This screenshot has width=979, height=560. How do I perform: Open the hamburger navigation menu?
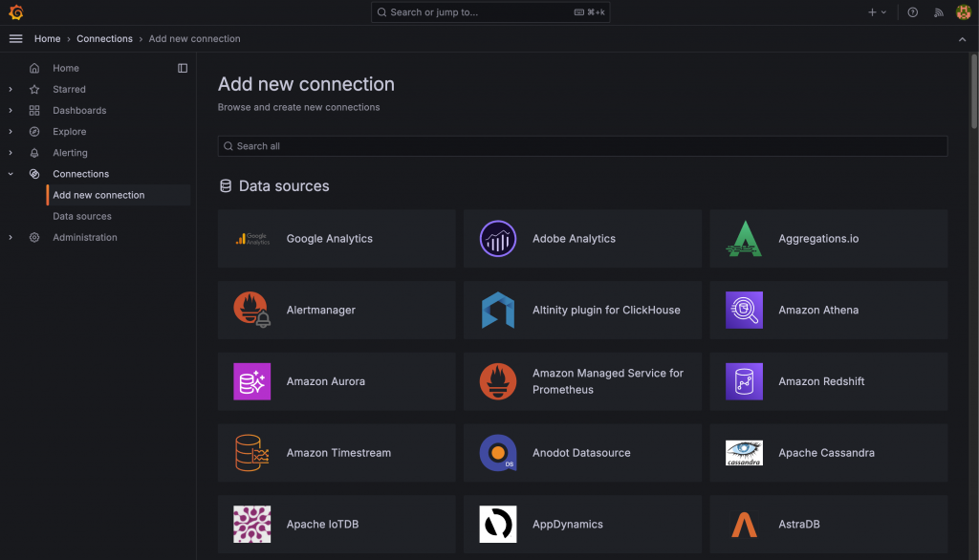tap(15, 39)
